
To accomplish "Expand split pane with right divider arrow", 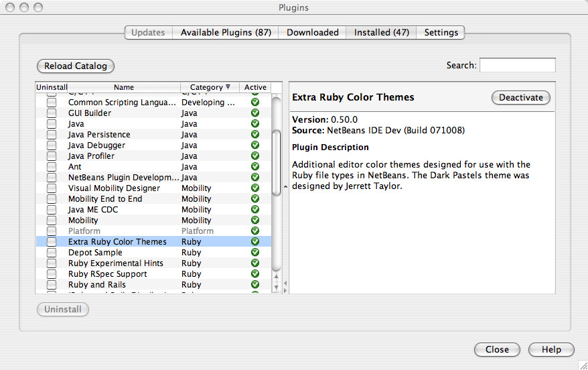I will tap(285, 290).
